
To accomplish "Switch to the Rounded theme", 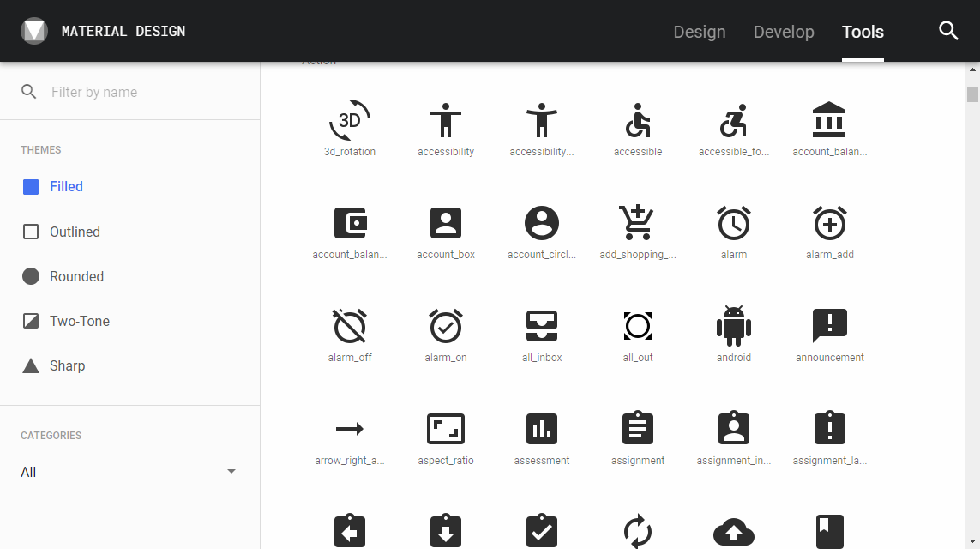I will click(76, 276).
